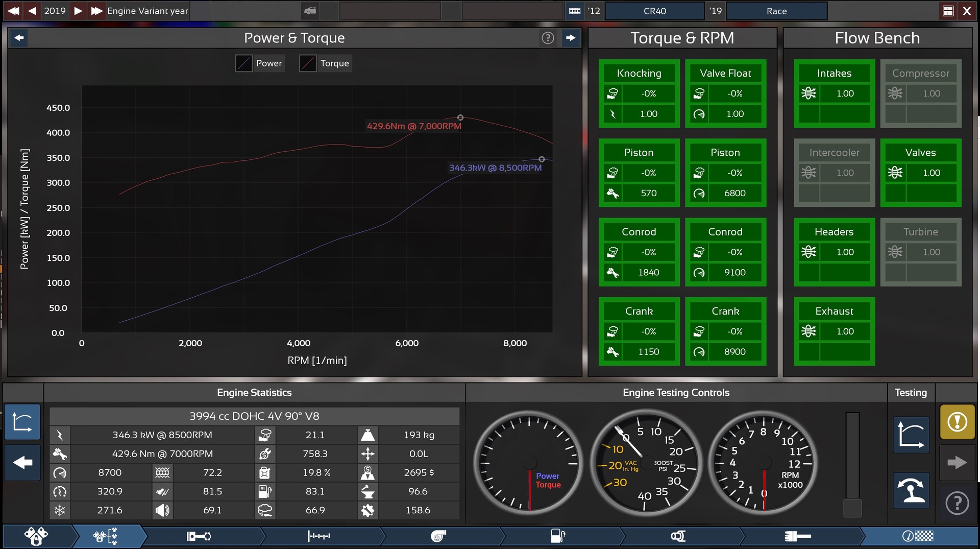Open the calculator icon in top bar

coord(948,11)
